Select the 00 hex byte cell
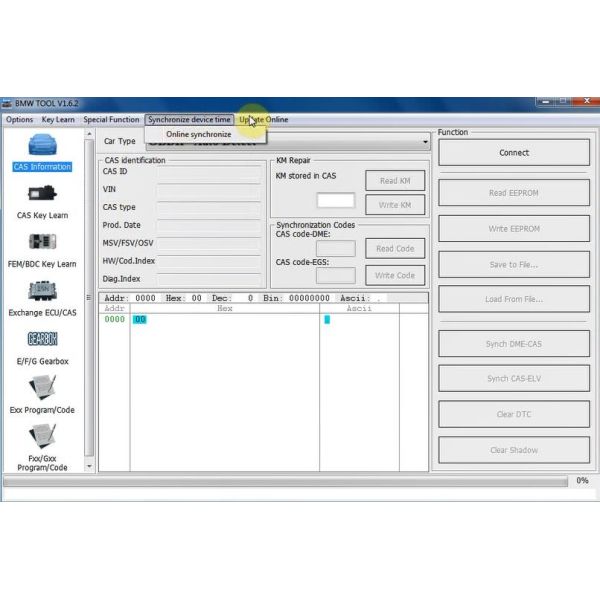600x600 pixels. [139, 320]
